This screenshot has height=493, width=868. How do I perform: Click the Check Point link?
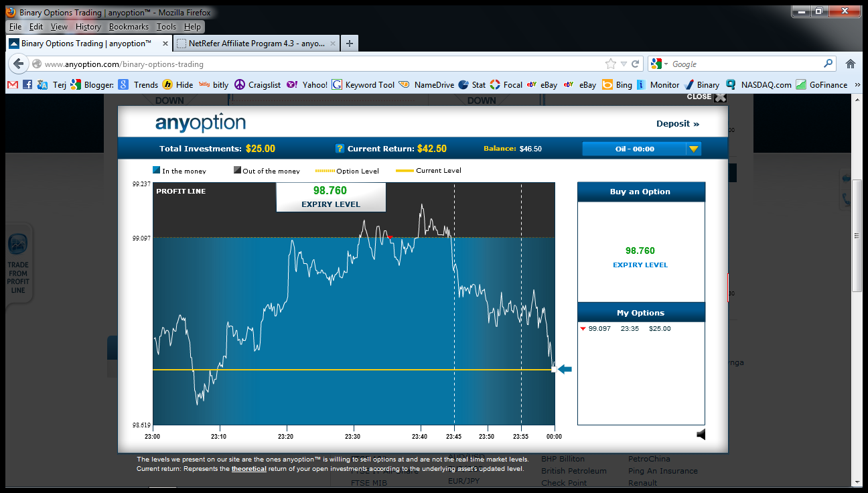click(x=564, y=483)
